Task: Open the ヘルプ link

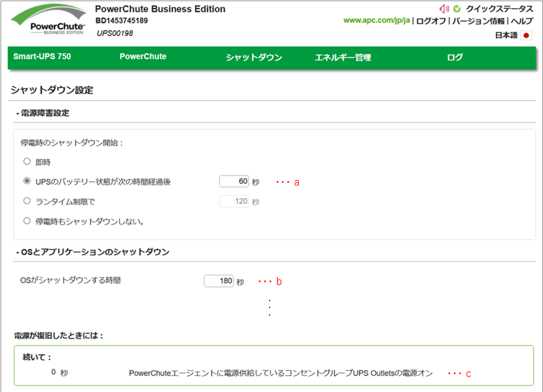Action: tap(522, 21)
